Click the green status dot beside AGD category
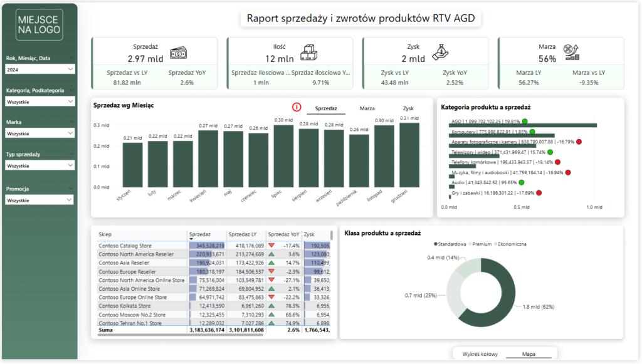 [525, 122]
